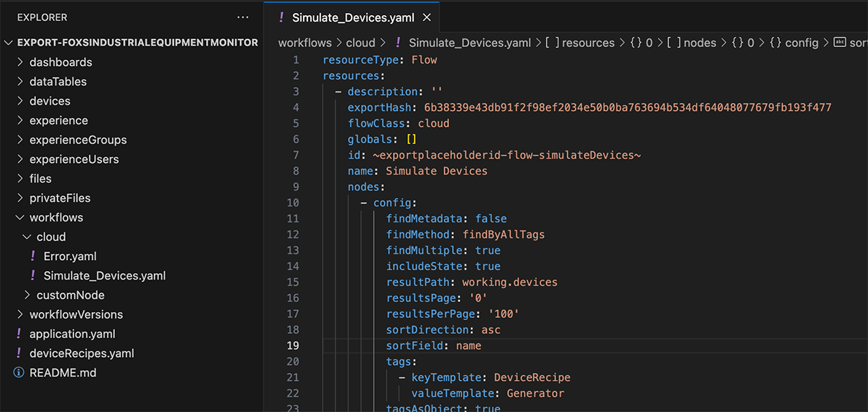
Task: Click 'globals: []' on line 6
Action: tap(383, 139)
